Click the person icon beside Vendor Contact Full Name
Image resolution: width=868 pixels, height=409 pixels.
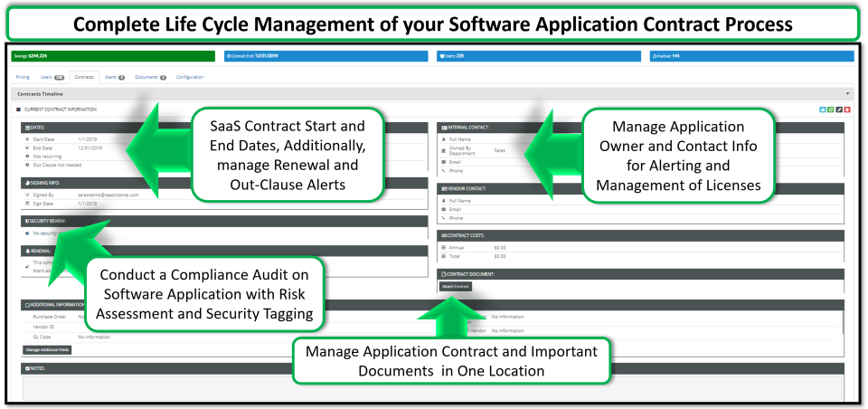pyautogui.click(x=443, y=201)
